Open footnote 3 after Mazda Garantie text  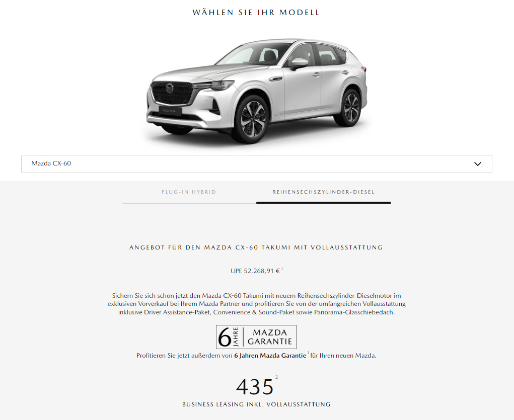[308, 353]
